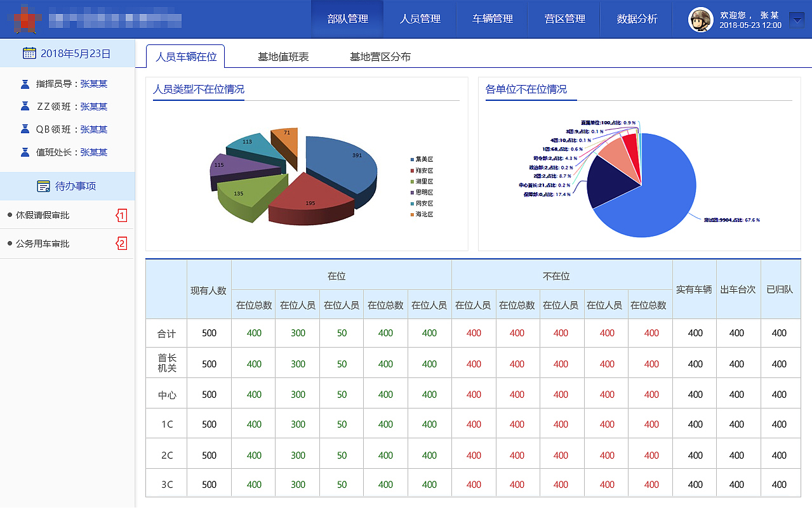
Task: Switch to the 基地值班表 tab
Action: (x=283, y=56)
